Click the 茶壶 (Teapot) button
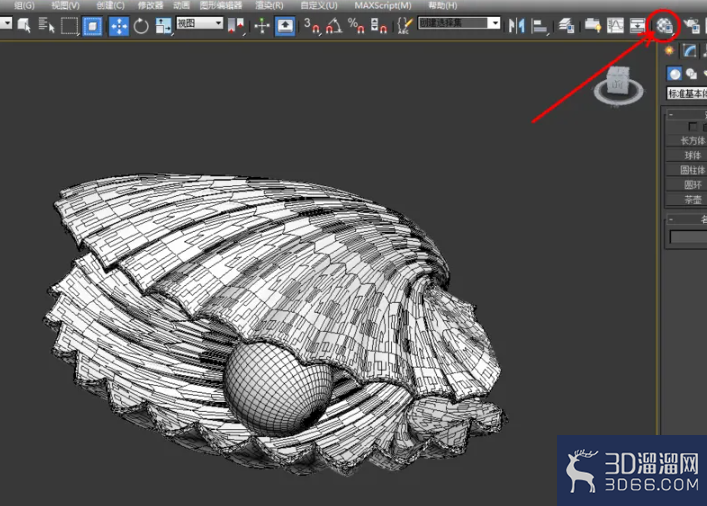Image resolution: width=707 pixels, height=506 pixels. [686, 199]
